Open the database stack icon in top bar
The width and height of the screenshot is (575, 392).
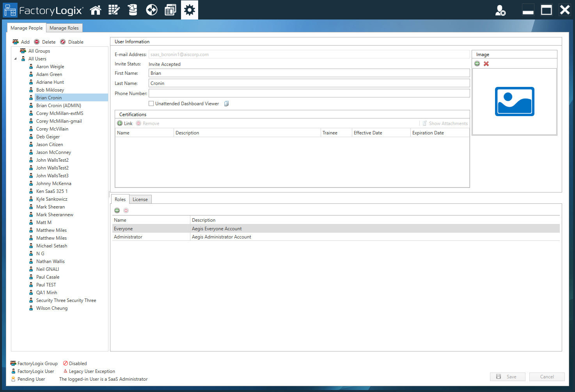(133, 10)
